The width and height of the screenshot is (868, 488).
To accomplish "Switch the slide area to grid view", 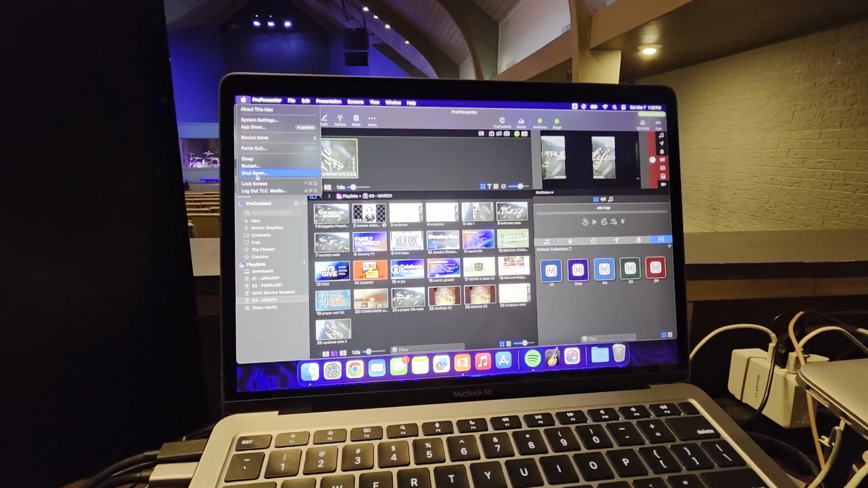I will [x=483, y=187].
